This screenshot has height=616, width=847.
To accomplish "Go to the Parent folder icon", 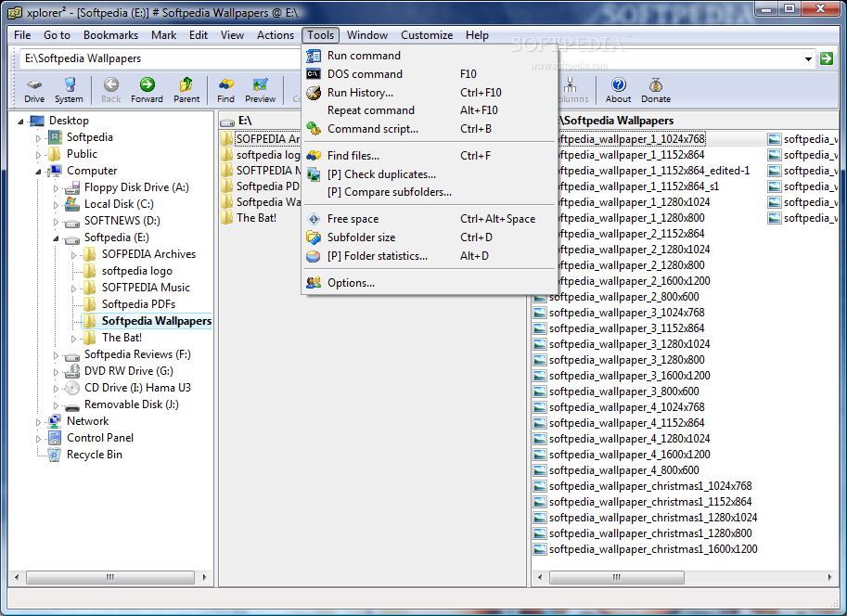I will [186, 84].
